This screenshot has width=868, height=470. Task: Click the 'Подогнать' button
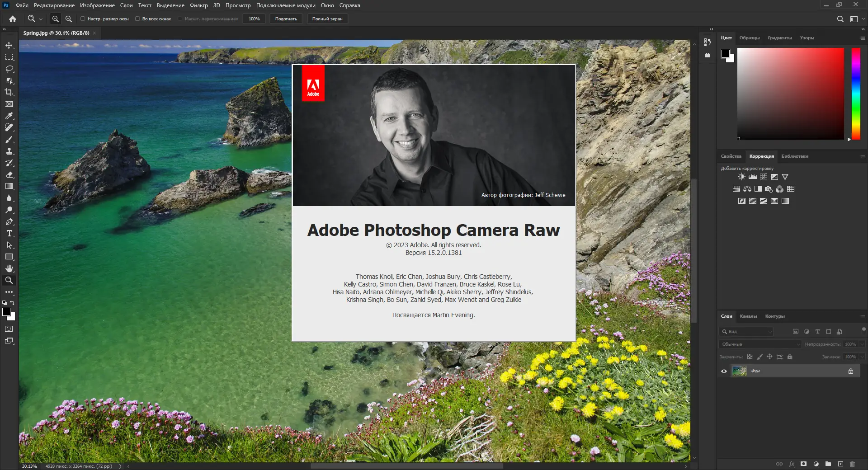pos(286,19)
